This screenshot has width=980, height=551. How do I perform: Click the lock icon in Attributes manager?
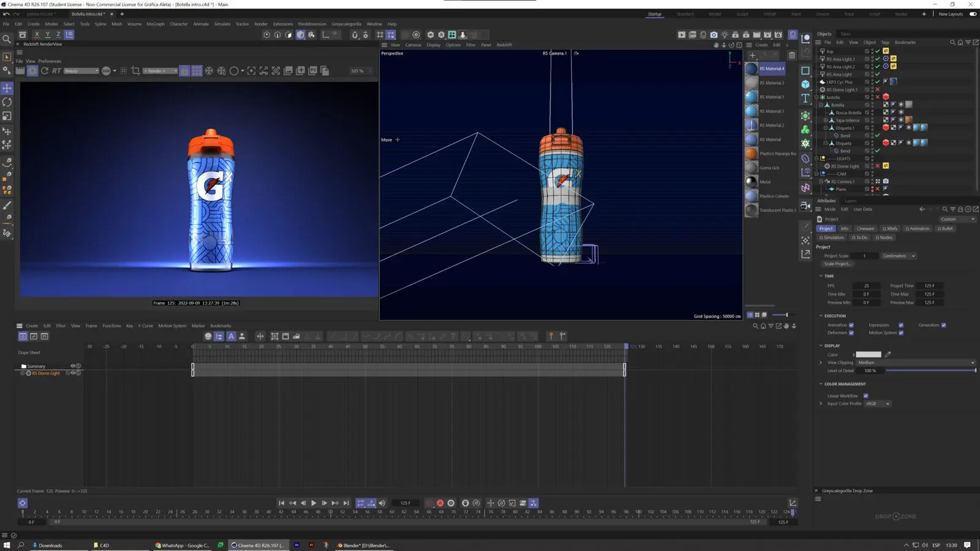960,209
